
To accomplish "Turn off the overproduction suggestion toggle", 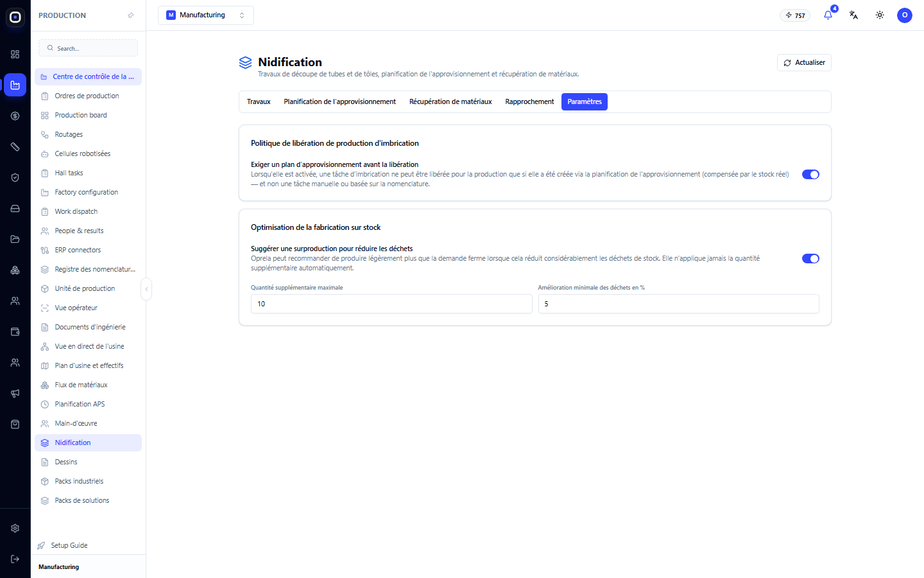I will click(x=810, y=258).
